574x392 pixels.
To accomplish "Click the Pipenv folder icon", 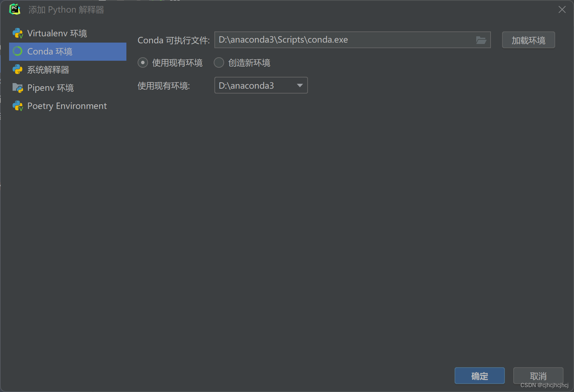I will coord(18,88).
